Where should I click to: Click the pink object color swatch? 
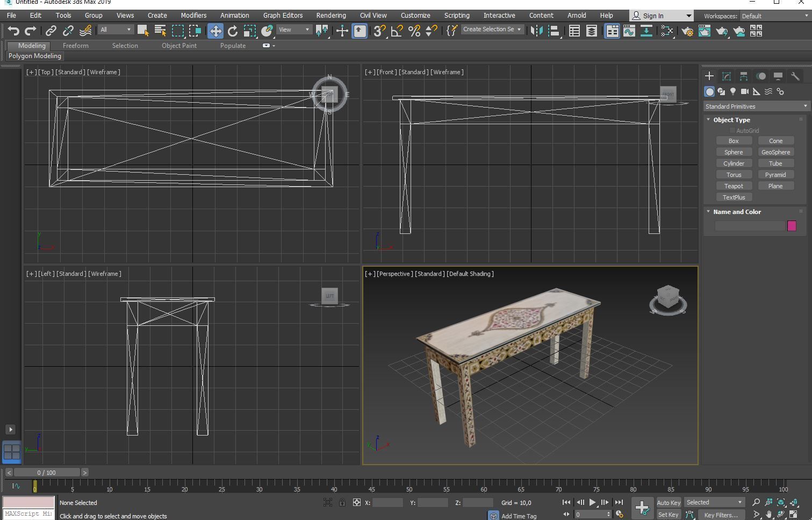[x=791, y=226]
